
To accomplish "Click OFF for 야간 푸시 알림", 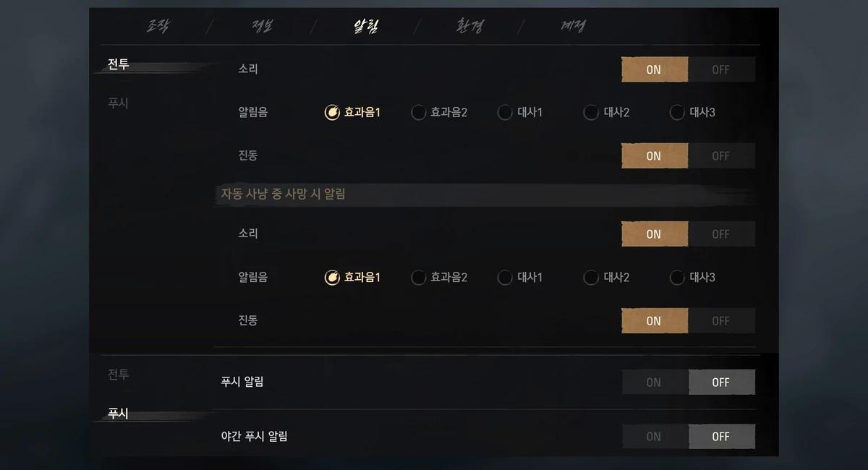I will 721,437.
